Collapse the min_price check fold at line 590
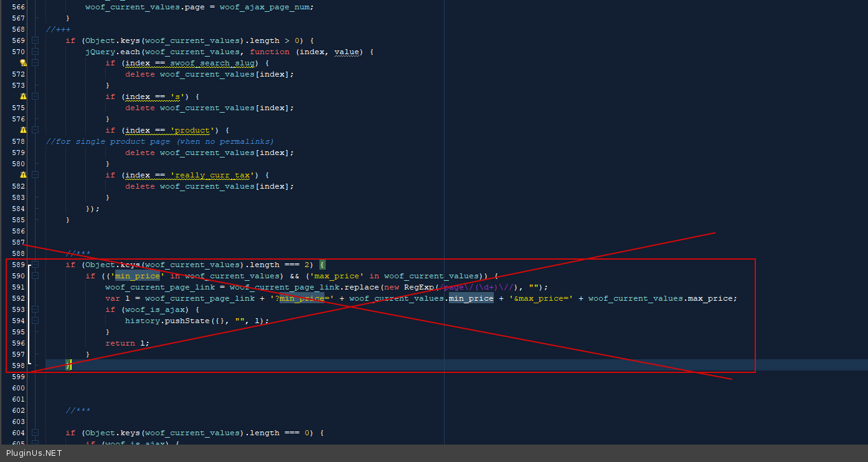The height and width of the screenshot is (462, 868). (x=35, y=276)
